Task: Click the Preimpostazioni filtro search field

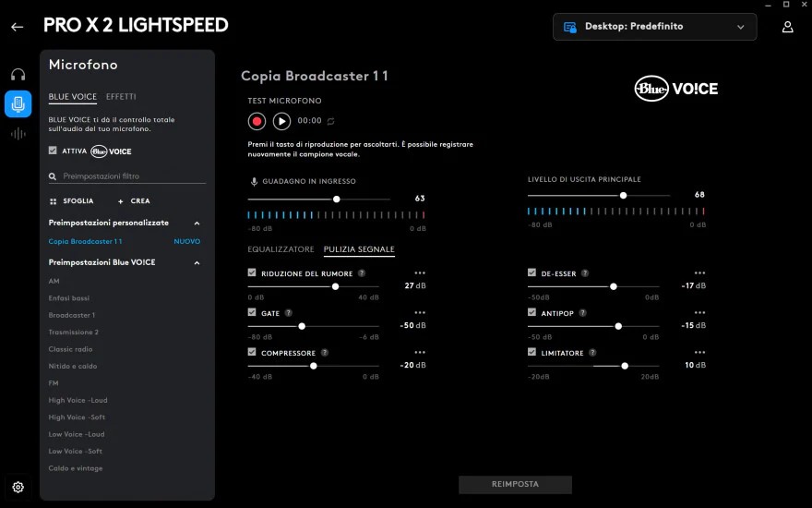Action: 127,176
